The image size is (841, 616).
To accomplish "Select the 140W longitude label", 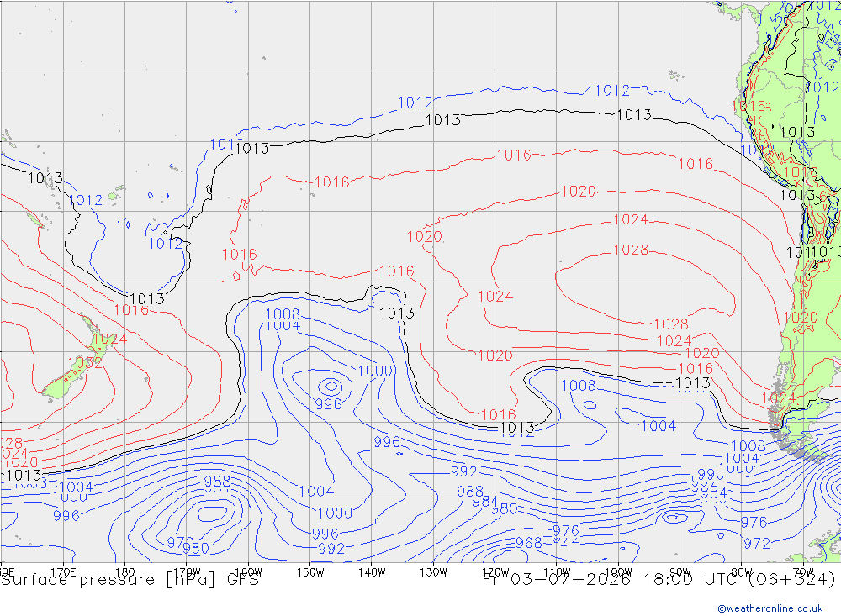I will coord(373,572).
